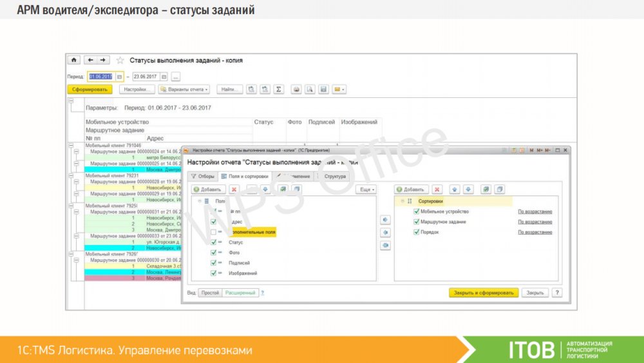This screenshot has width=644, height=363.
Task: Click По возрастанию link for Порядок
Action: click(x=535, y=232)
